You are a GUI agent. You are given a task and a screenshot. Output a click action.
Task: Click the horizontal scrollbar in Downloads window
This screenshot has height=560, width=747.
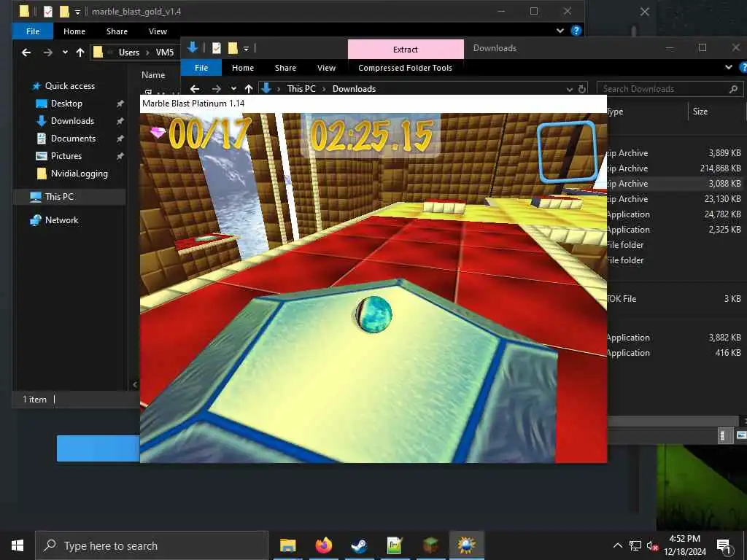point(673,421)
